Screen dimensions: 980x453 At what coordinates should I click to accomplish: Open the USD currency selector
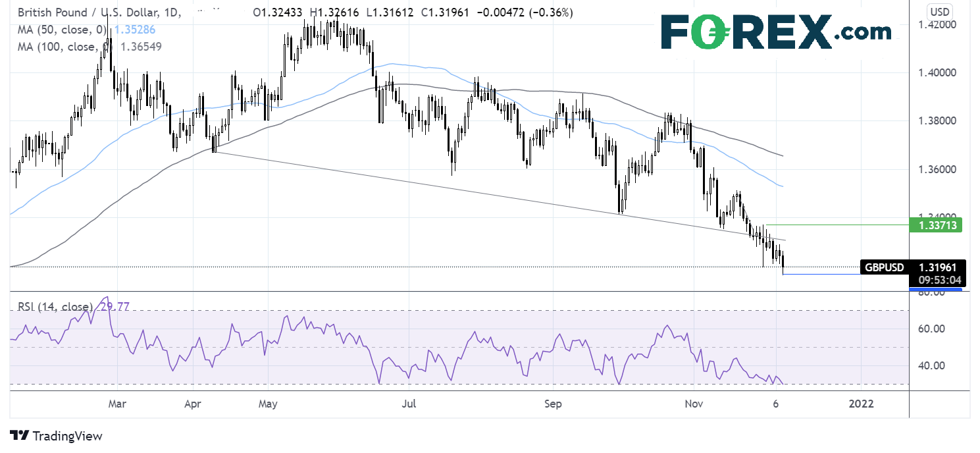936,11
